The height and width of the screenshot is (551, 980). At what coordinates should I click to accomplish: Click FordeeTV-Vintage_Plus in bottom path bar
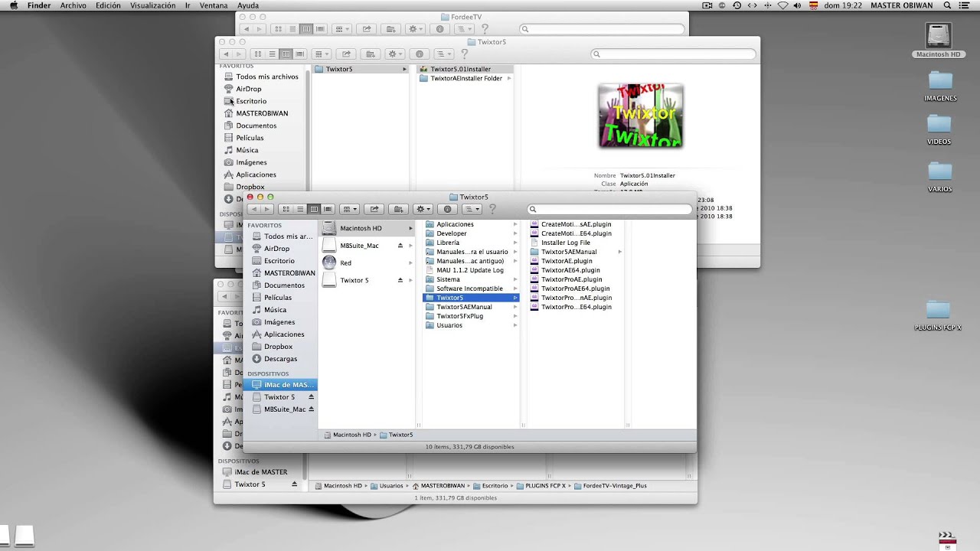[609, 486]
